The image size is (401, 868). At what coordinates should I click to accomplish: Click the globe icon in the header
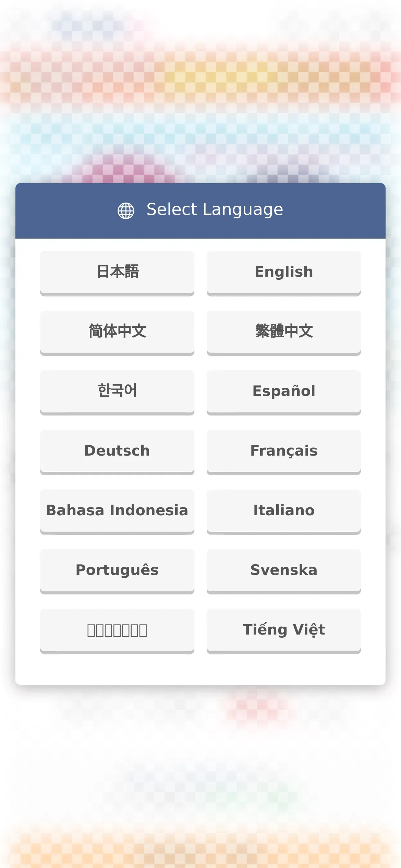coord(126,210)
